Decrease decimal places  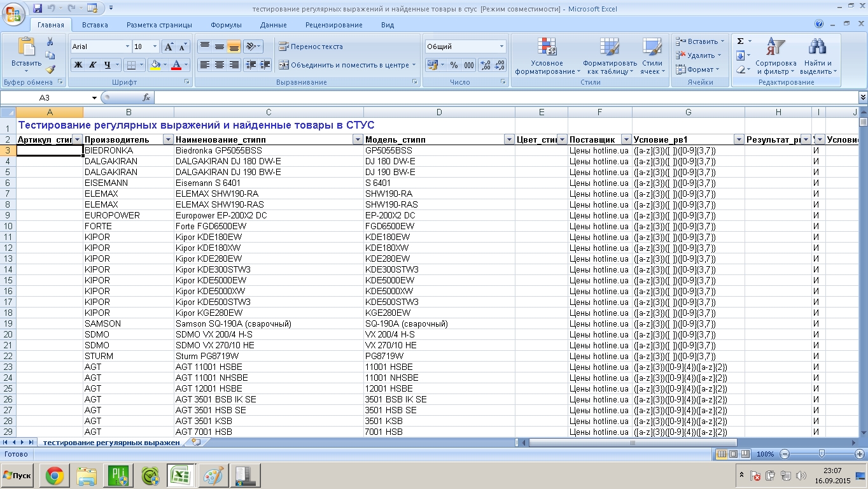500,65
